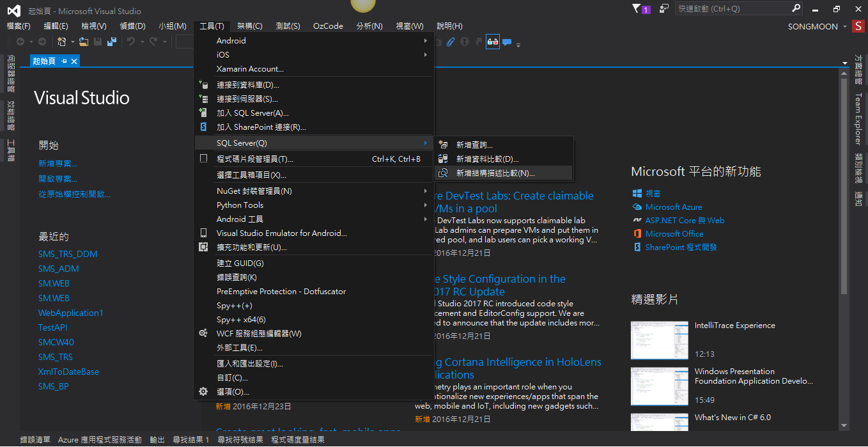Screen dimensions: 868x447
Task: Click the red S account avatar icon
Action: coord(858,26)
